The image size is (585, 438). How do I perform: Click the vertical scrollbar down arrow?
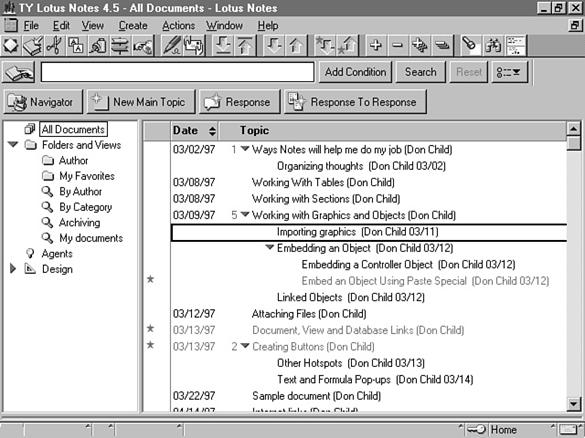tap(573, 404)
